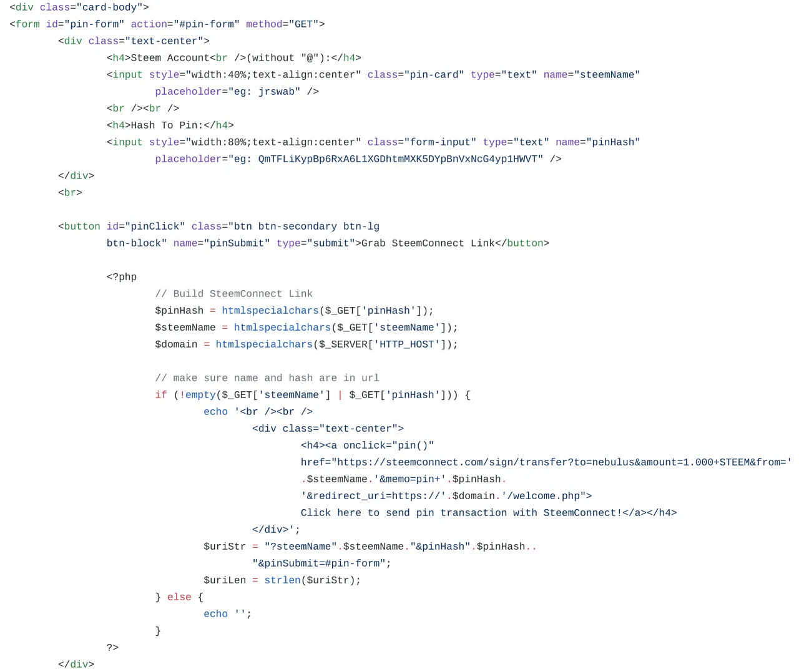Viewport: 799px width, 672px height.
Task: Click the string '"&pinSubmit=#pin-form"'
Action: point(319,563)
